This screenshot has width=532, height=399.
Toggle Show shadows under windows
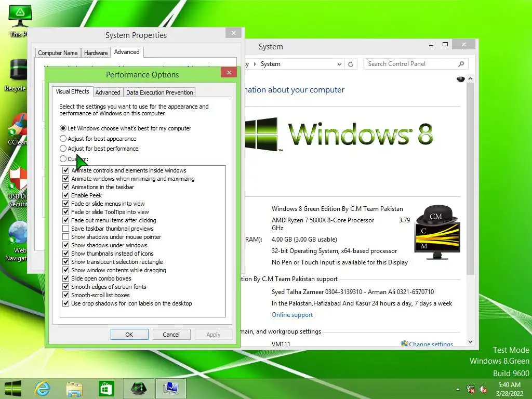[66, 245]
